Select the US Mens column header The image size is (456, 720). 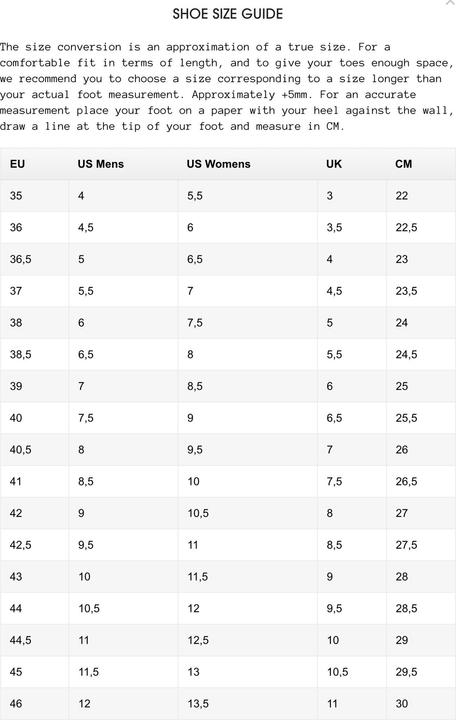point(101,164)
